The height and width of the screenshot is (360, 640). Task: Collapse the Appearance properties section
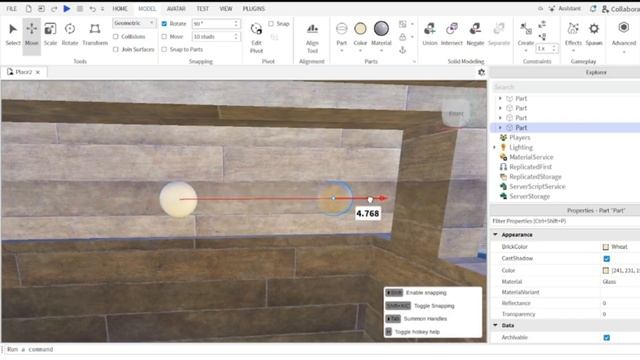point(495,235)
